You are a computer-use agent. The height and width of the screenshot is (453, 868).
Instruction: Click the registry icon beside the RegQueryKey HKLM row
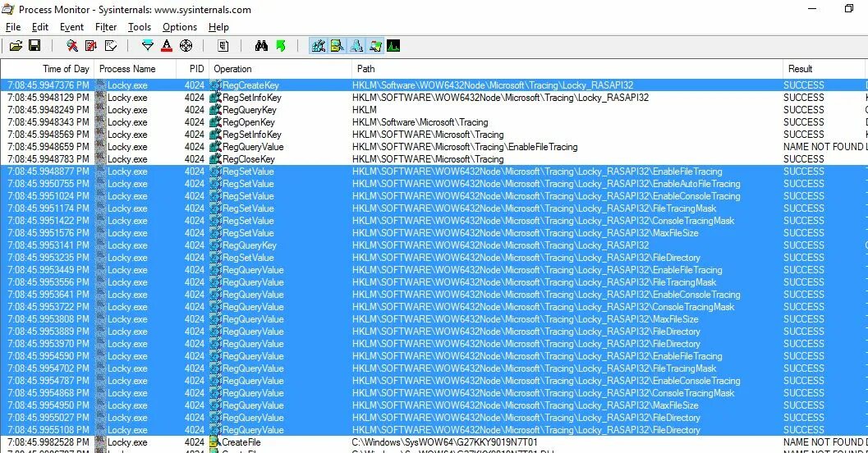pyautogui.click(x=215, y=109)
